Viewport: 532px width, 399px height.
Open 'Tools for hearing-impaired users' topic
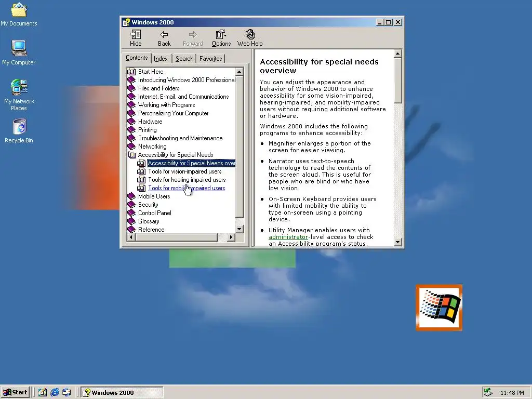pyautogui.click(x=187, y=180)
